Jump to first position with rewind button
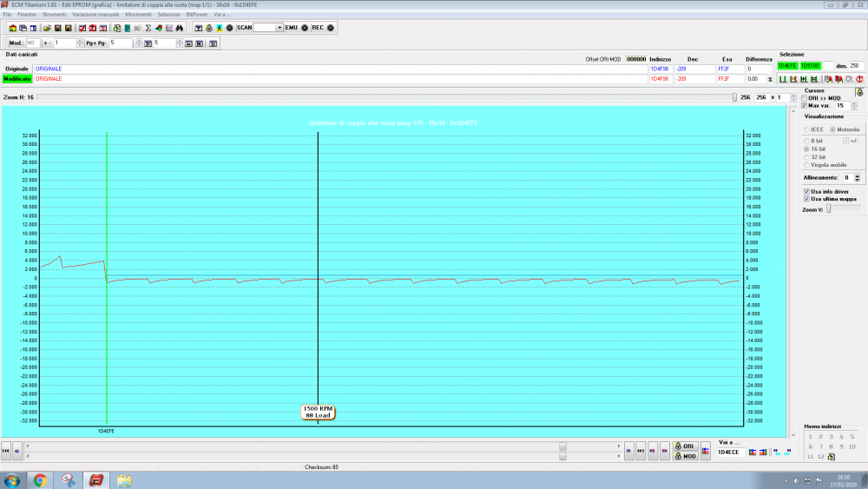 click(6, 452)
